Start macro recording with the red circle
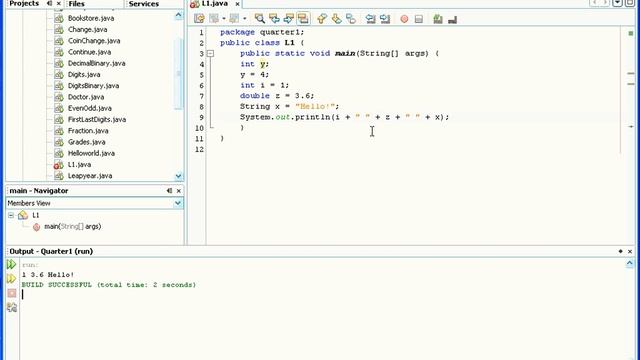The image size is (640, 360). 404,19
